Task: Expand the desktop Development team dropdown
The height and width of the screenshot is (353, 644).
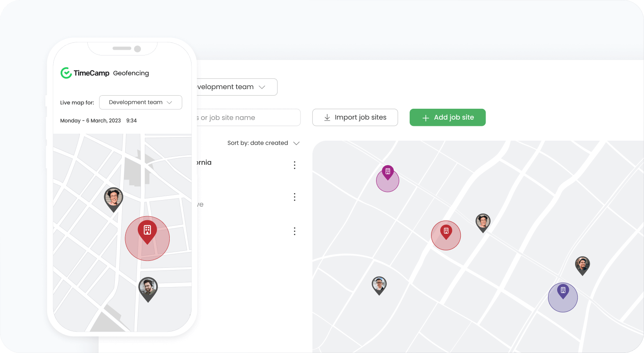Action: pos(236,87)
